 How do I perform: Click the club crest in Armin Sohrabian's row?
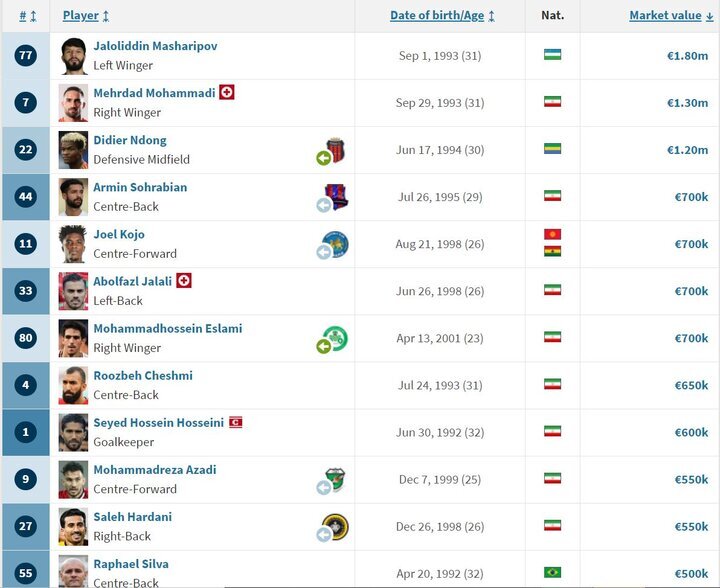(x=336, y=197)
